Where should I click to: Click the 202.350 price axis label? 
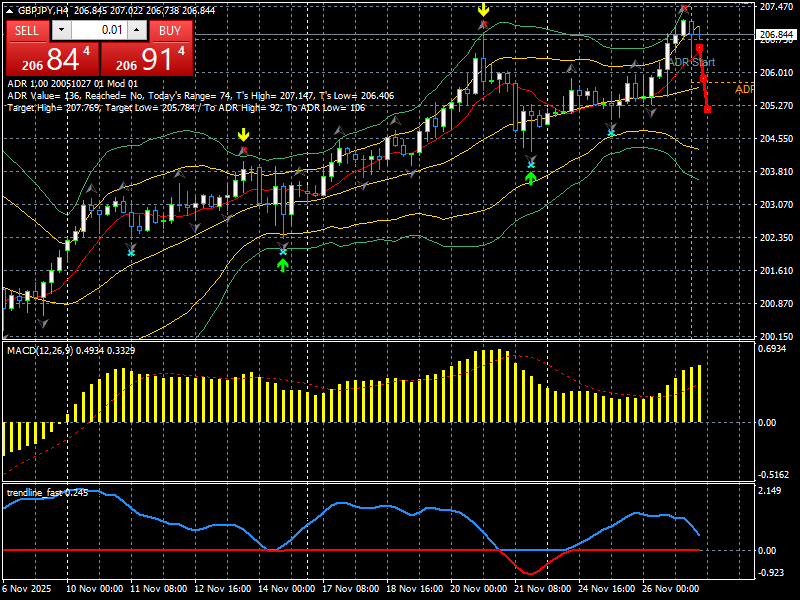pos(777,238)
